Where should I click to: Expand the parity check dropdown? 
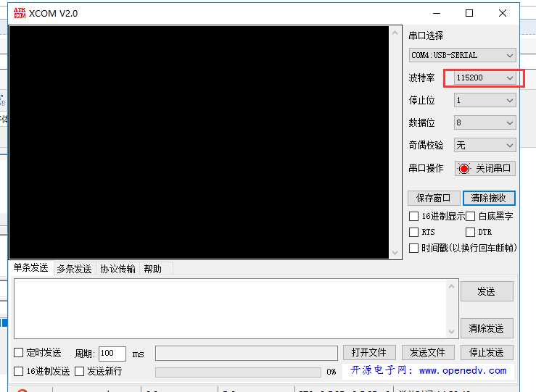click(485, 145)
